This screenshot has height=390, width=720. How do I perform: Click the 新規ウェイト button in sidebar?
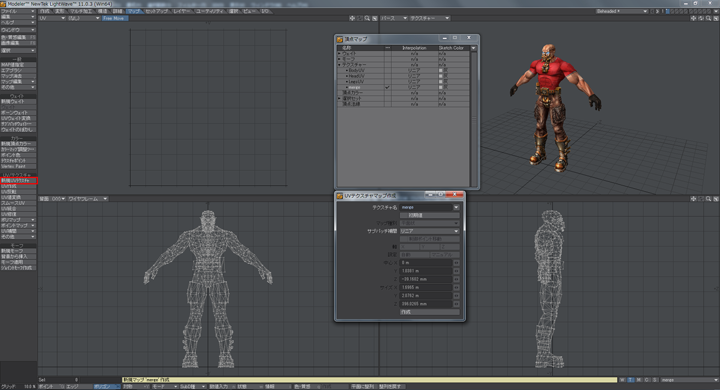tap(18, 102)
